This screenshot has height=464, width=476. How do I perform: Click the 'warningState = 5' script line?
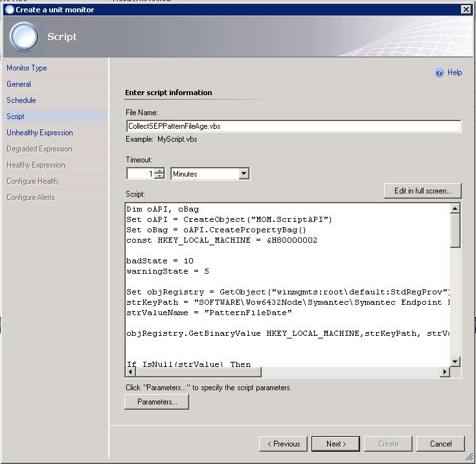pyautogui.click(x=168, y=271)
